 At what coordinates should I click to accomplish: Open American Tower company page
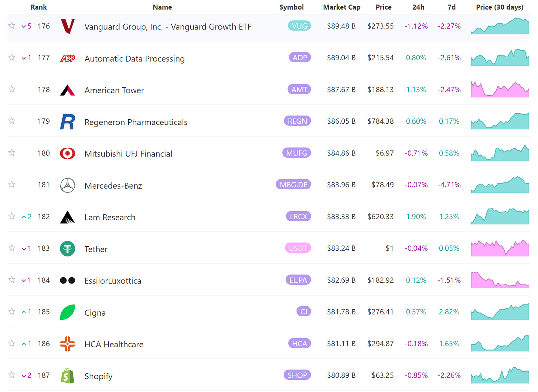click(114, 90)
